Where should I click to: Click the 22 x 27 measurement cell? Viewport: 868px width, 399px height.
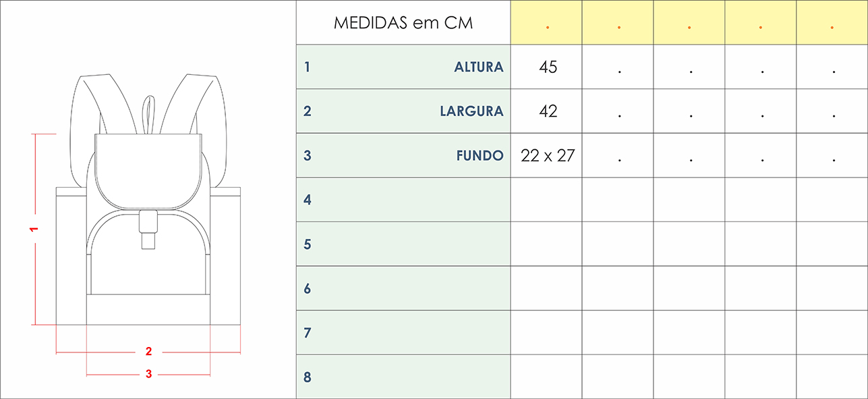[x=547, y=155]
